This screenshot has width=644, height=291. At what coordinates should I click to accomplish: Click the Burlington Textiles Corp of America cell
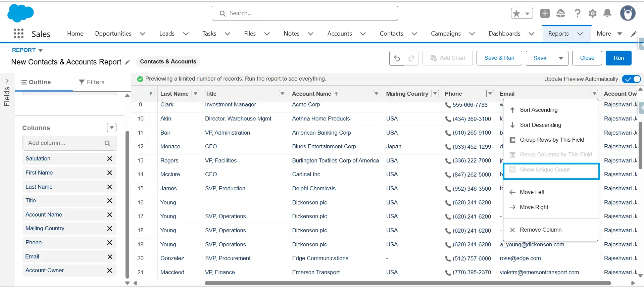(x=335, y=161)
